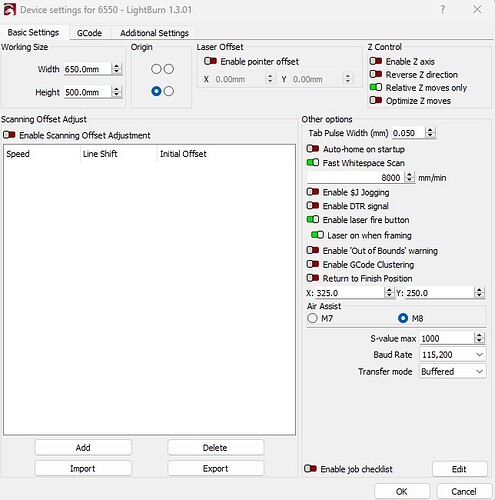Click the Height input field
Viewport: 495px width, 500px height.
click(x=88, y=92)
